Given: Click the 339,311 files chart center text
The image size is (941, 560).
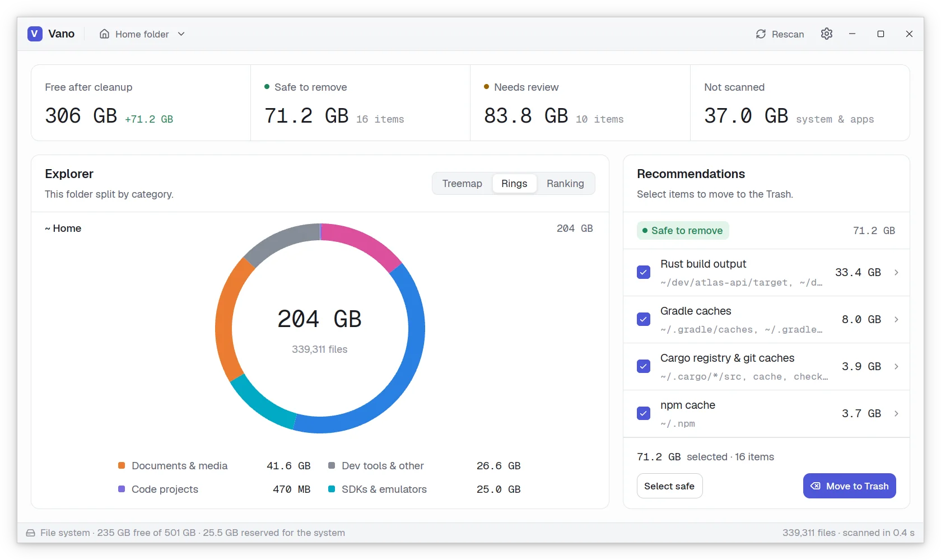Looking at the screenshot, I should pyautogui.click(x=320, y=349).
